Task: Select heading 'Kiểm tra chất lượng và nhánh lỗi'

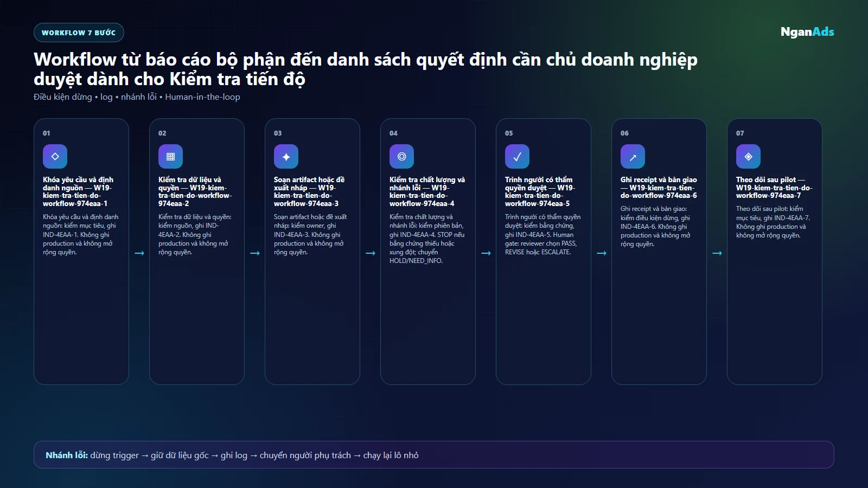Action: pos(427,184)
